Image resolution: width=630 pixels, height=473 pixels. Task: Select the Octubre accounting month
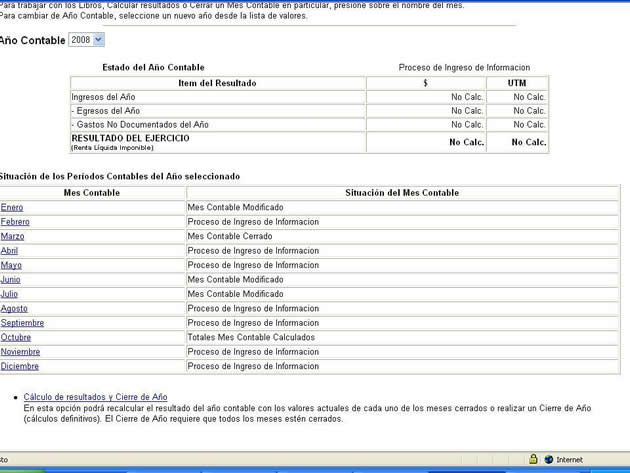pyautogui.click(x=15, y=338)
